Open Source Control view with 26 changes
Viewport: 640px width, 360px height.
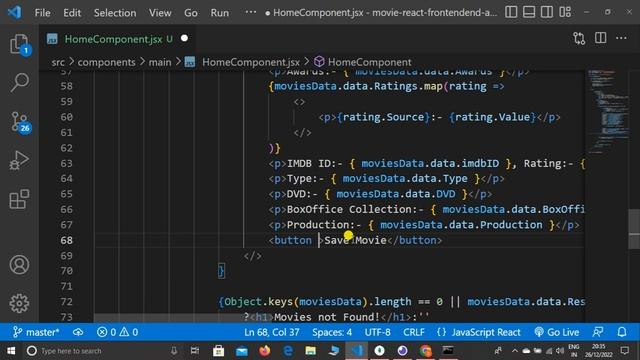tap(19, 122)
